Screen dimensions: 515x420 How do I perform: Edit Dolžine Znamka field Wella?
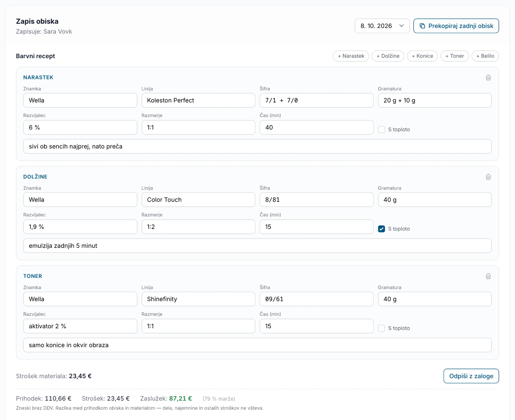80,200
